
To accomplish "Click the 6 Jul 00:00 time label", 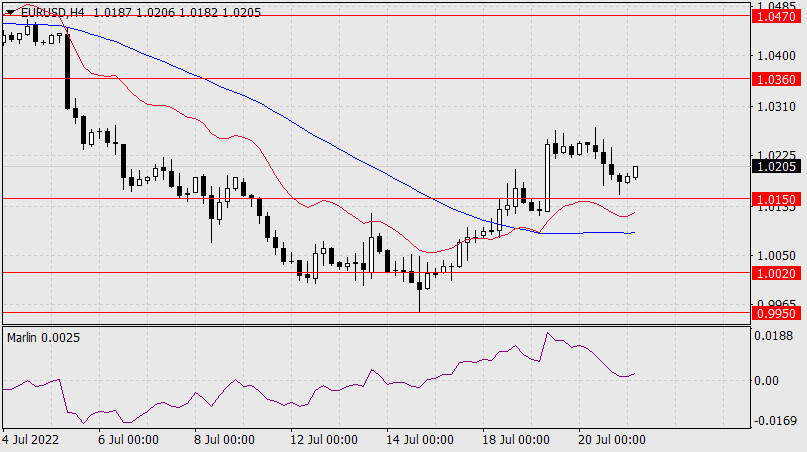I will pos(128,440).
